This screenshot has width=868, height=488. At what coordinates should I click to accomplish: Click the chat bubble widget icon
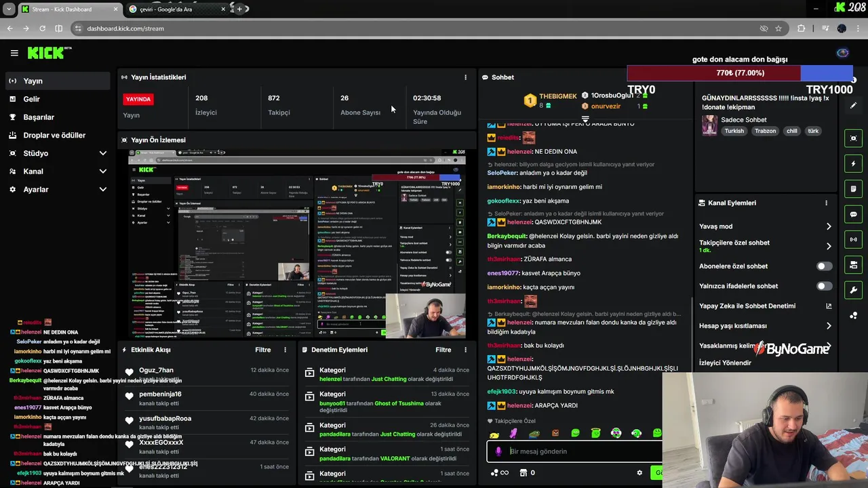(x=853, y=214)
